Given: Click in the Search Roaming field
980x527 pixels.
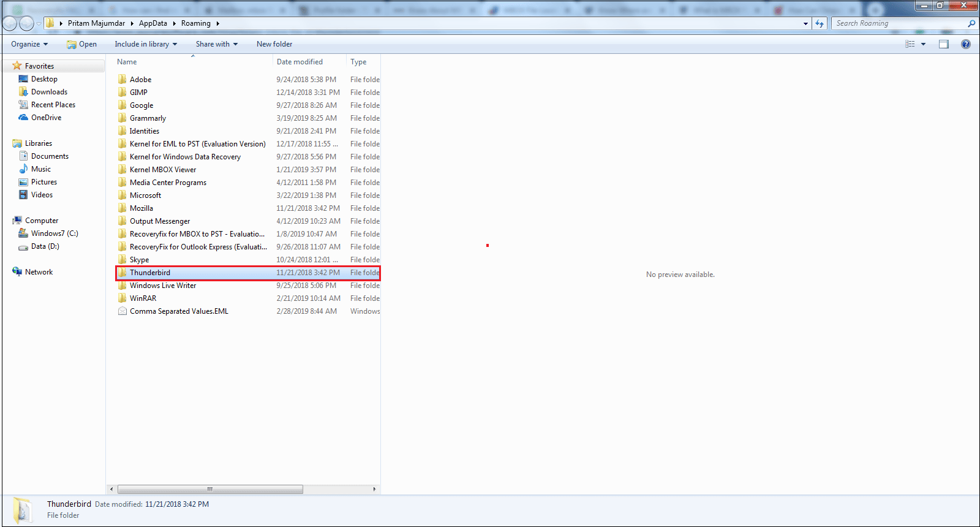Looking at the screenshot, I should 898,23.
